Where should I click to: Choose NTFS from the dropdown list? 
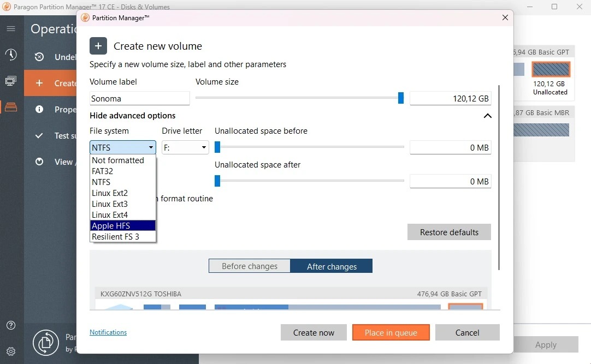[122, 182]
